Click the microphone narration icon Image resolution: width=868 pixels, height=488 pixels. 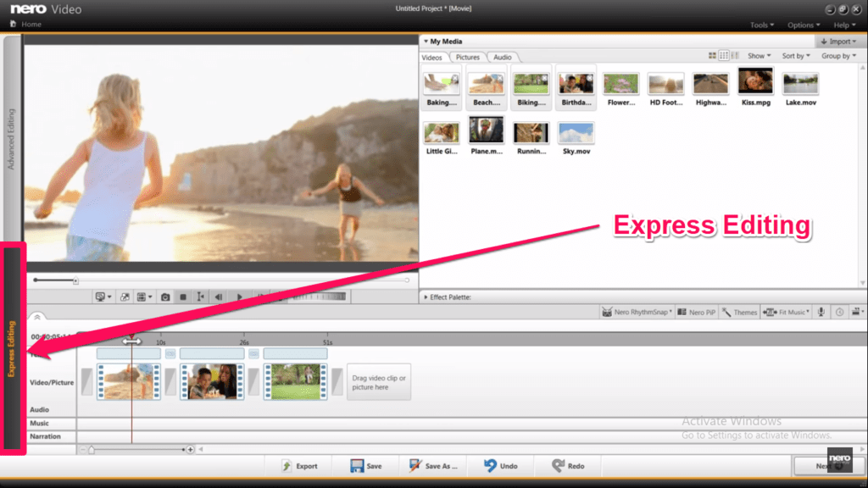[x=820, y=312]
